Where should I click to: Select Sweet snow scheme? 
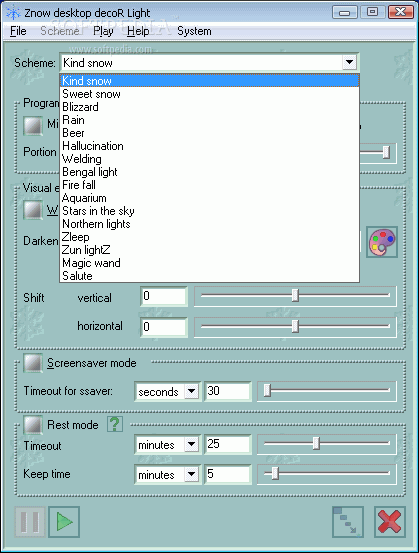click(210, 94)
